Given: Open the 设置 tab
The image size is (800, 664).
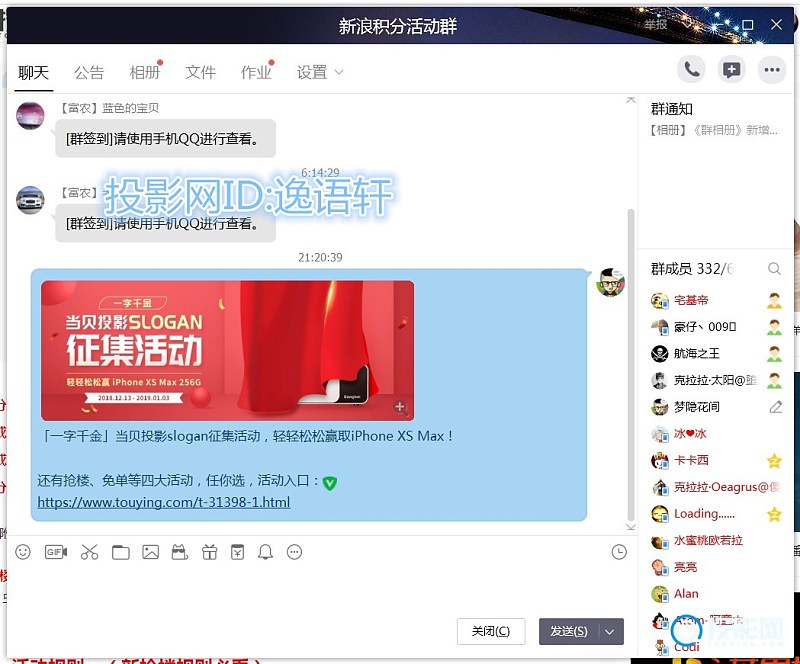Looking at the screenshot, I should point(312,72).
